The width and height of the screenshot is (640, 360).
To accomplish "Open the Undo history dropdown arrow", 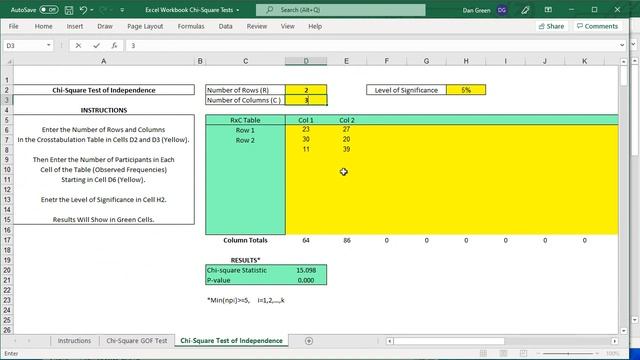I will (92, 10).
